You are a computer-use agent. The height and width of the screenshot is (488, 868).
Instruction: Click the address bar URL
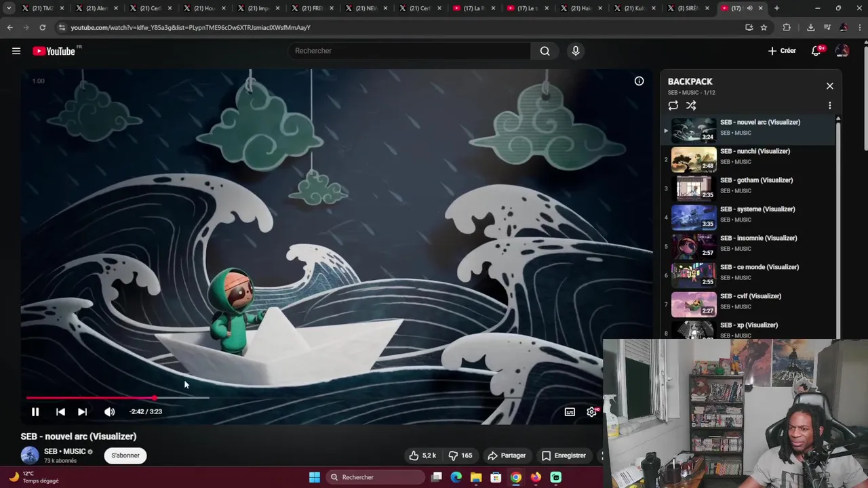(x=191, y=27)
